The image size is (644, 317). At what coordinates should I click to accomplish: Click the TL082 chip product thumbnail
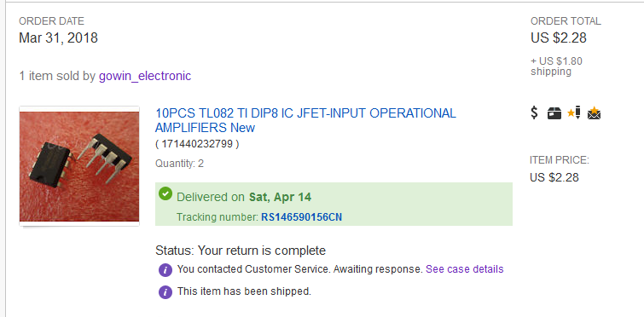[79, 166]
